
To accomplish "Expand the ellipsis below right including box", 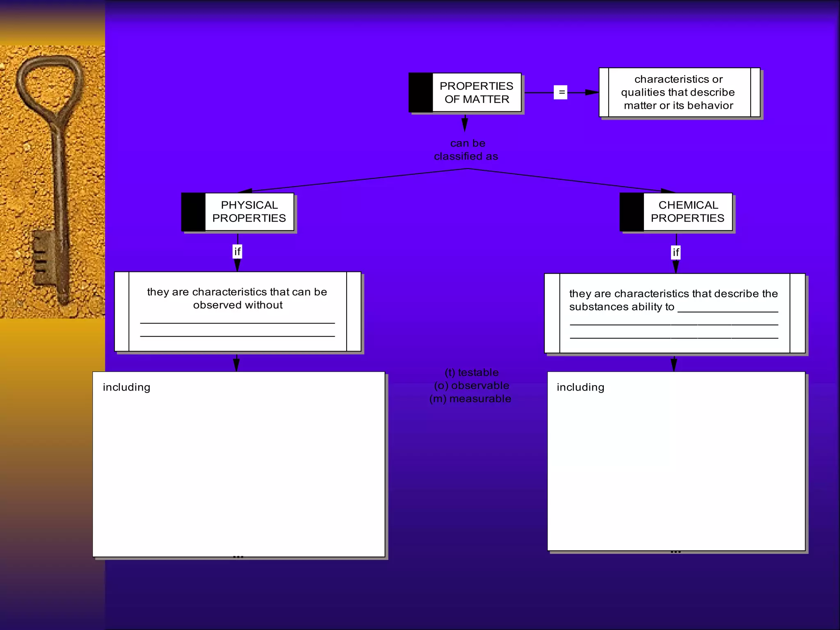I will click(x=676, y=552).
